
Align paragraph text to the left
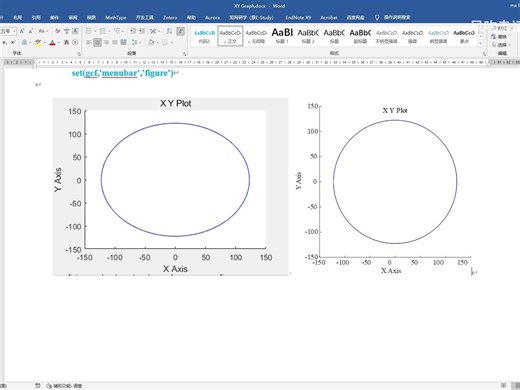pos(88,42)
